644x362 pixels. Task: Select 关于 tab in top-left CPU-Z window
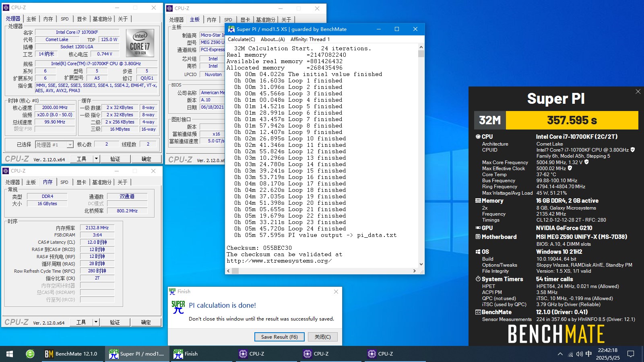click(123, 19)
